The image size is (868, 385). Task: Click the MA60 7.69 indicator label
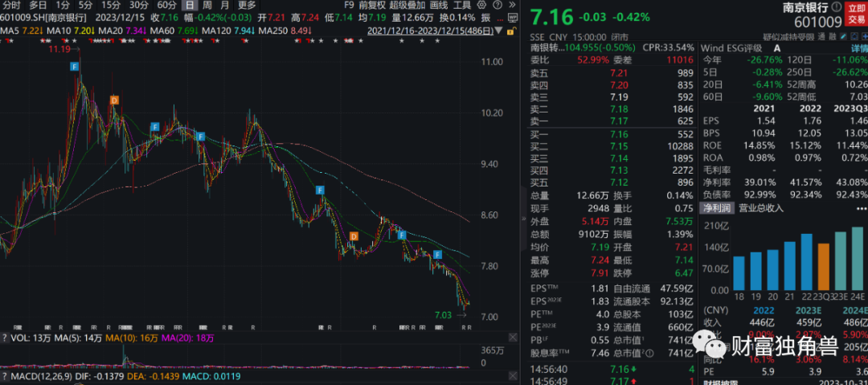pos(174,31)
